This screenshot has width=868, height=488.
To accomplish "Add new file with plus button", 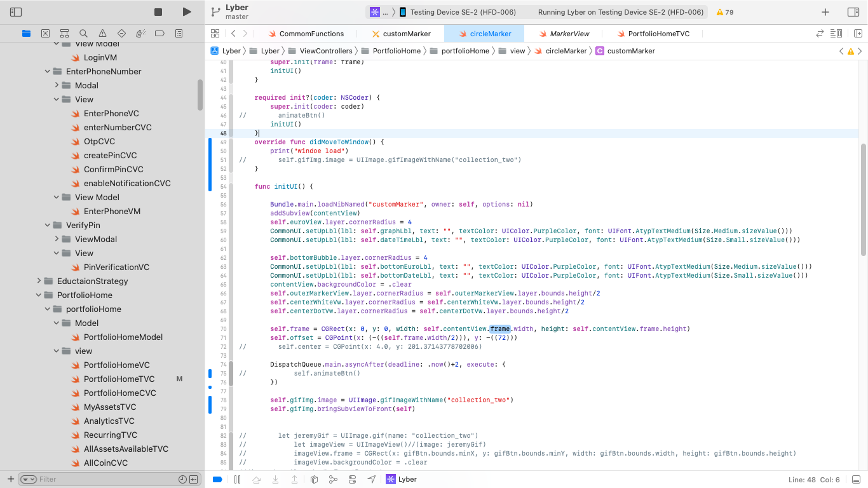I will pos(10,479).
